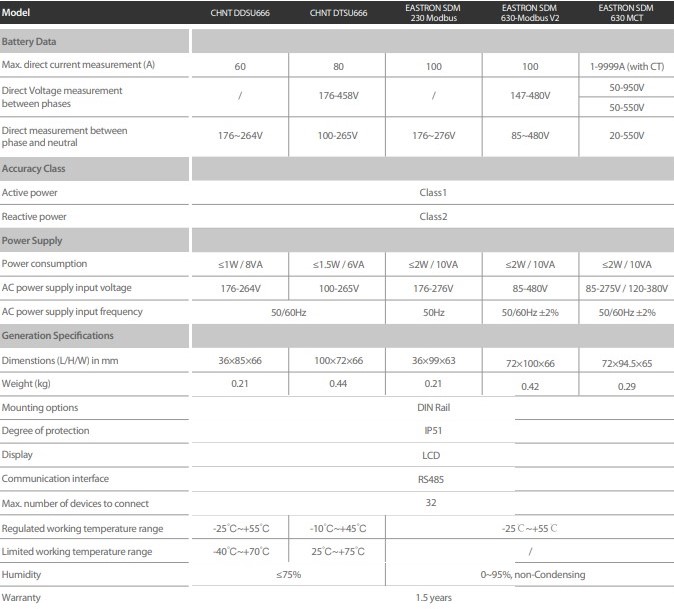Select the 1-9999A (with CT) cell
Image resolution: width=674 pixels, height=609 pixels.
tap(627, 67)
